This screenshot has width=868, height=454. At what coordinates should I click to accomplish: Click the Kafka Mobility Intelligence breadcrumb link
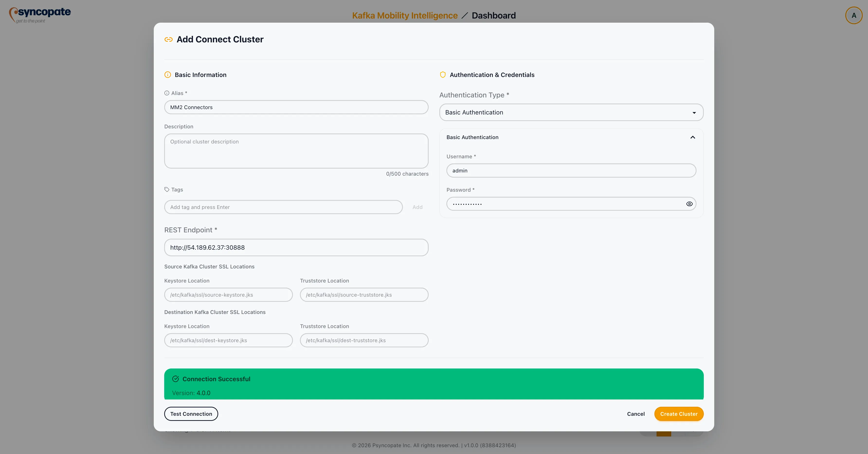coord(404,15)
